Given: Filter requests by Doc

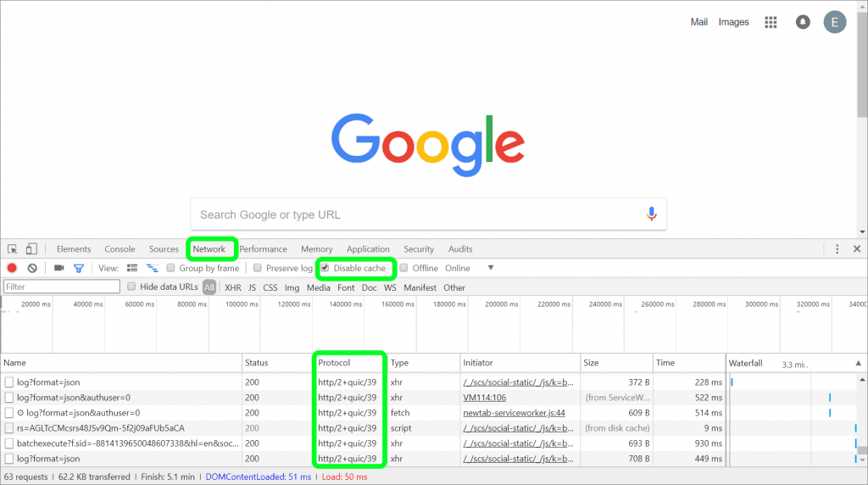Looking at the screenshot, I should tap(370, 287).
